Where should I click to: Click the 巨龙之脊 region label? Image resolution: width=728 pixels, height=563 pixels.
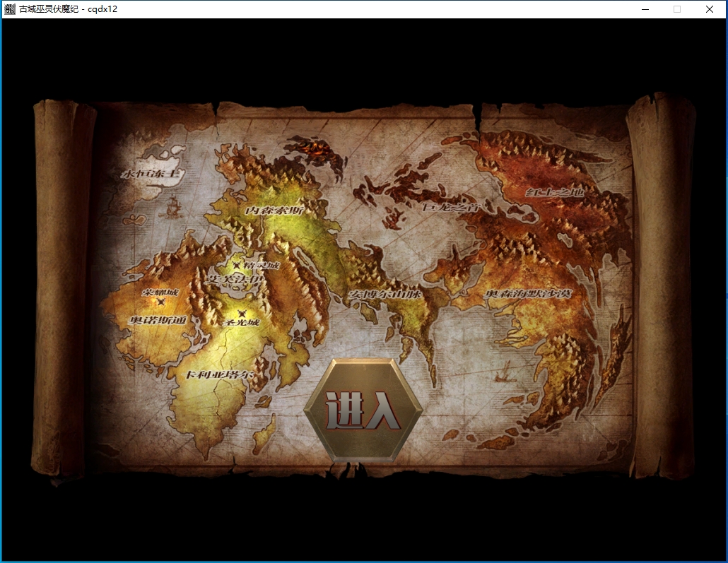click(x=450, y=207)
